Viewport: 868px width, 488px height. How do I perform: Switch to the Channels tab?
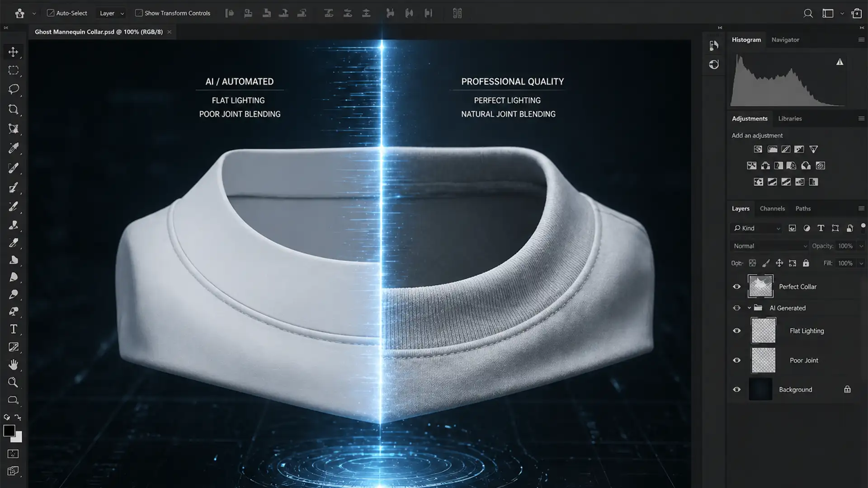[x=772, y=208]
